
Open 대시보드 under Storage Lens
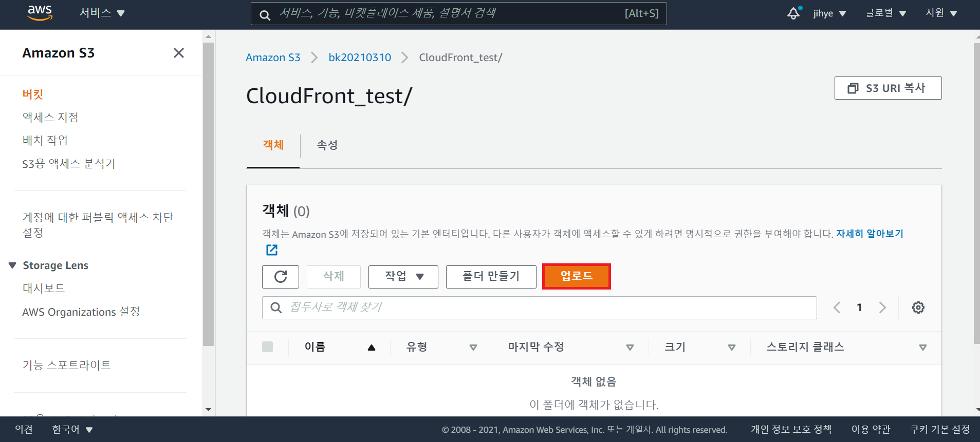[x=44, y=289]
